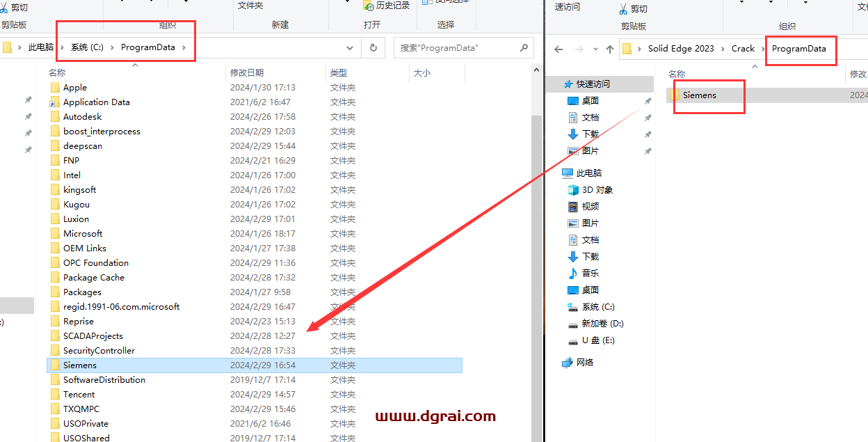This screenshot has height=442, width=868.
Task: Click the Up arrow in right window
Action: point(610,49)
